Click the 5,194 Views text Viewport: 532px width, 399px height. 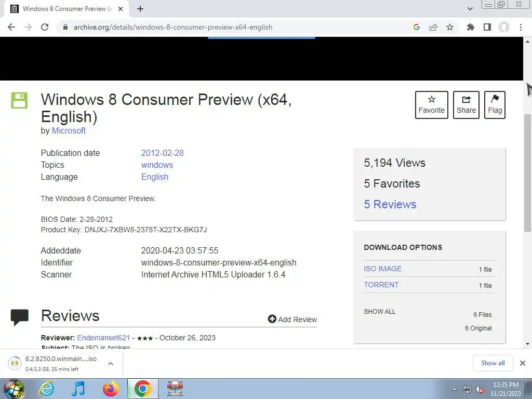point(395,163)
